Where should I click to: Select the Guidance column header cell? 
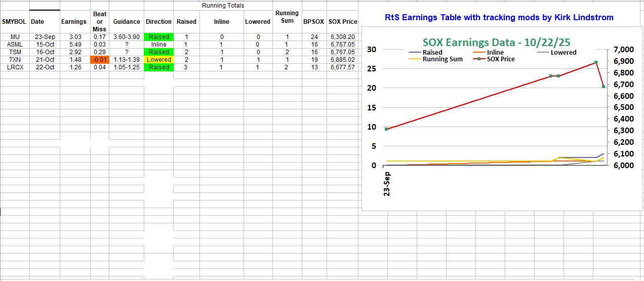[x=127, y=22]
